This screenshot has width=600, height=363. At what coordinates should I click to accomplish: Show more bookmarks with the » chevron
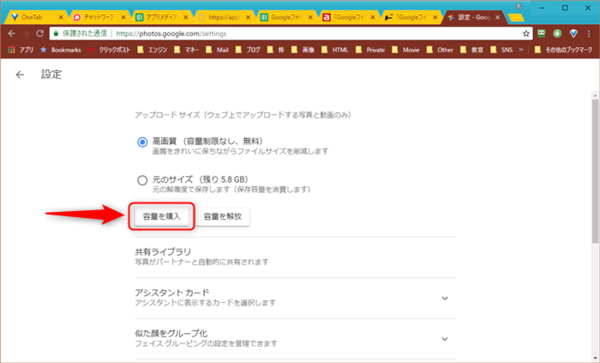[521, 50]
